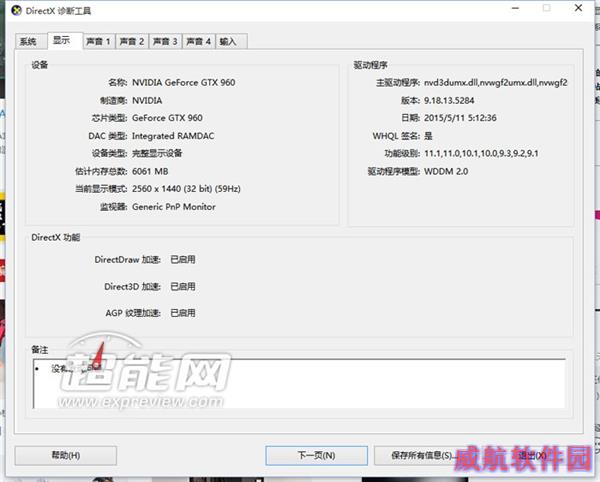Click the DirectX 诊断工具 window title
The height and width of the screenshot is (482, 600).
58,11
